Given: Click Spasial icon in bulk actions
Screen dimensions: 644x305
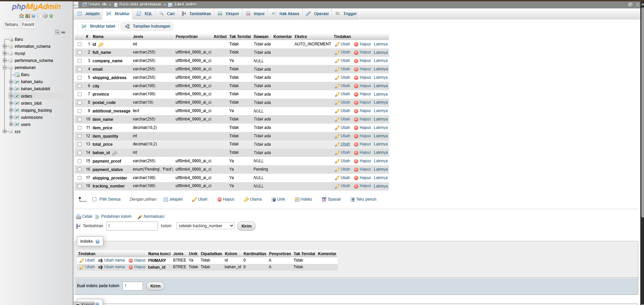Looking at the screenshot, I should click(x=324, y=200).
